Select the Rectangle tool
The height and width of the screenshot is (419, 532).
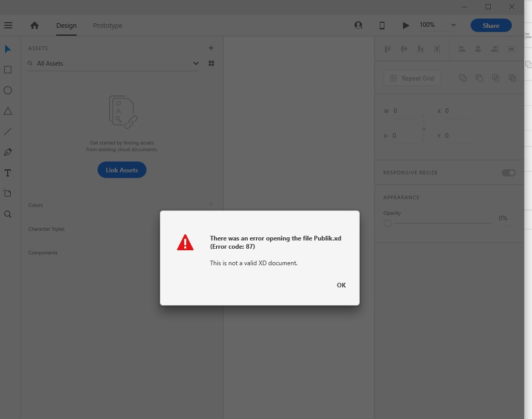tap(8, 70)
